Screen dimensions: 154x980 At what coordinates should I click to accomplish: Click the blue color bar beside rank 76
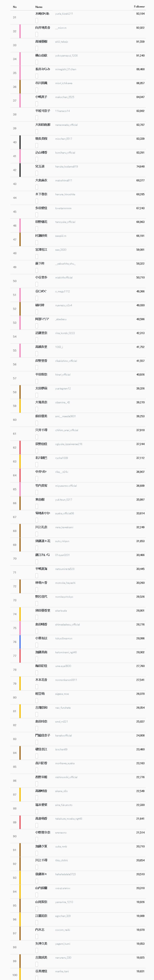20,642
